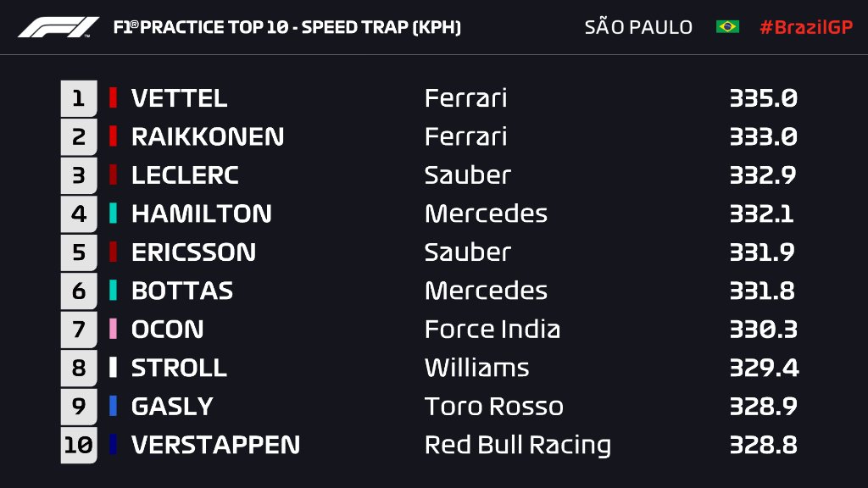Click the Williams team label
This screenshot has width=868, height=488.
point(476,368)
